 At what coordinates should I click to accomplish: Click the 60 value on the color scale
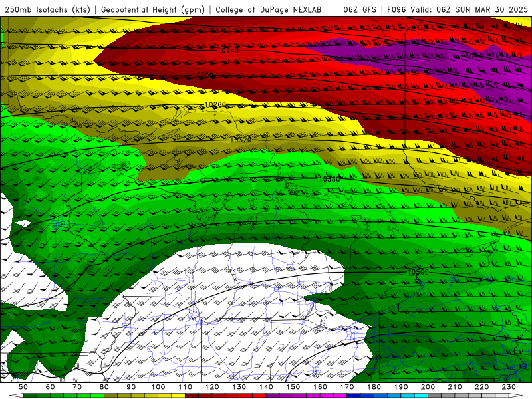pyautogui.click(x=50, y=387)
